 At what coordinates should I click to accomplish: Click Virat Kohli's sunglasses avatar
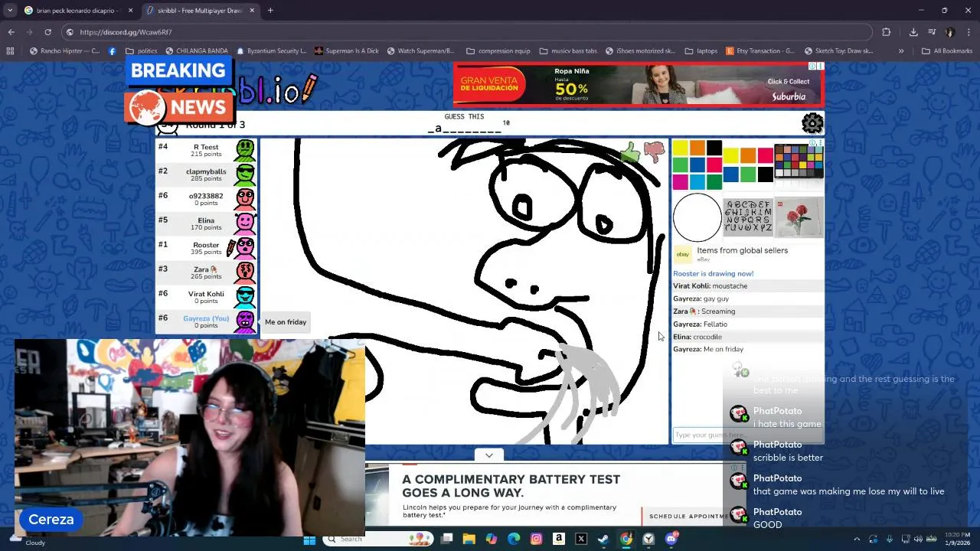[245, 297]
